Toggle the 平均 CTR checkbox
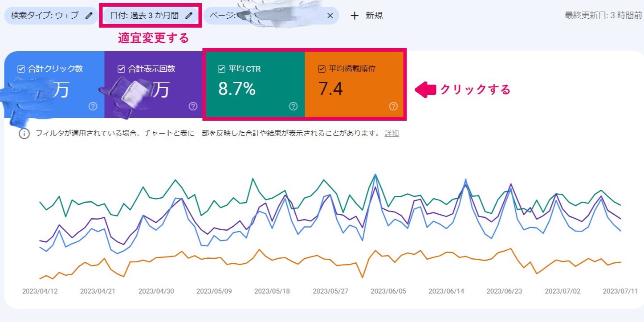This screenshot has width=644, height=322. pos(221,69)
